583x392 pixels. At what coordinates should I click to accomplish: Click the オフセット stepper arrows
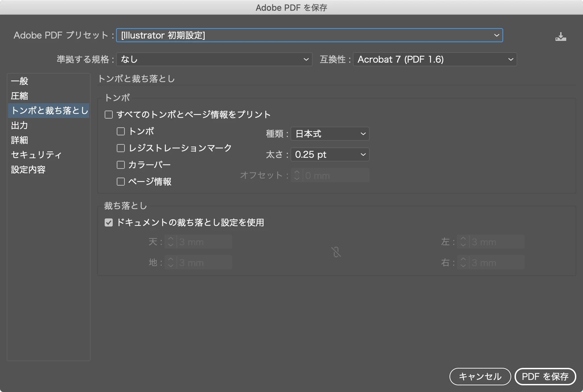[x=297, y=175]
